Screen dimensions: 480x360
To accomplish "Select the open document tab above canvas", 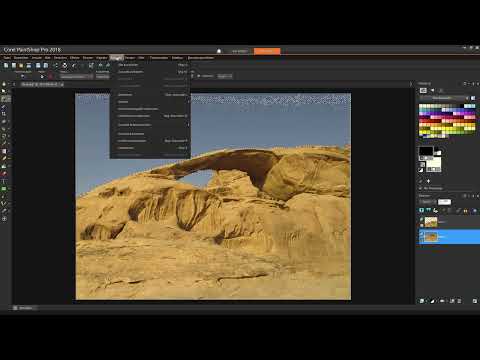I will [42, 85].
